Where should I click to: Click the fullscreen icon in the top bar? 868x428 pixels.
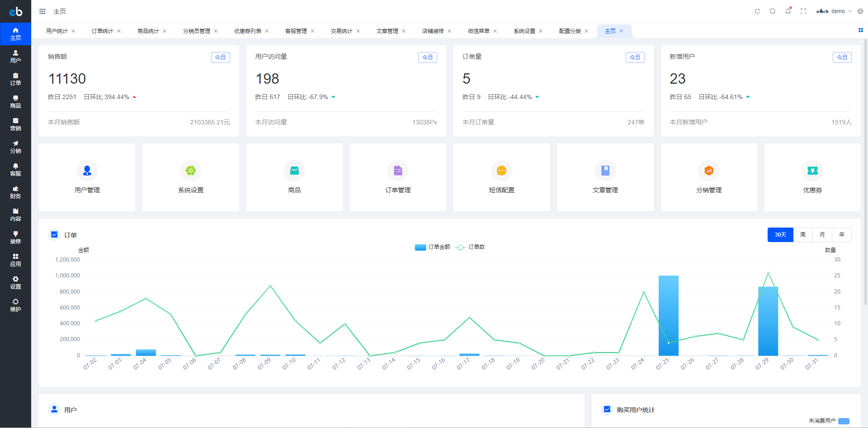coord(803,11)
